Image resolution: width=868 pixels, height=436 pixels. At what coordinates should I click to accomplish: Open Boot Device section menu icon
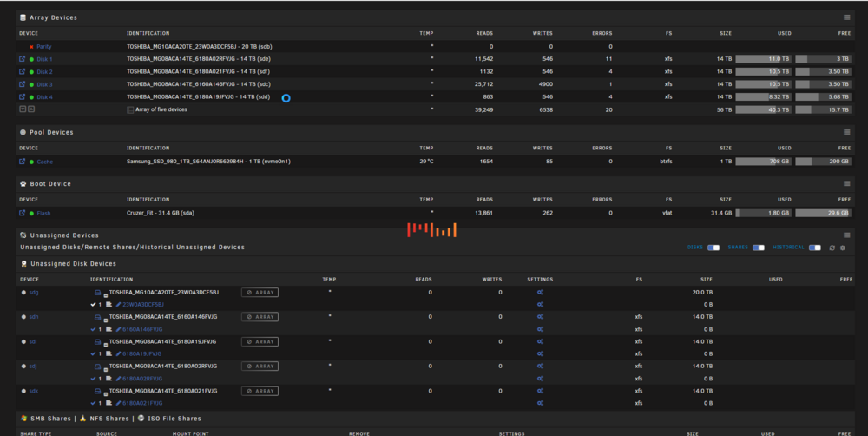coord(846,184)
